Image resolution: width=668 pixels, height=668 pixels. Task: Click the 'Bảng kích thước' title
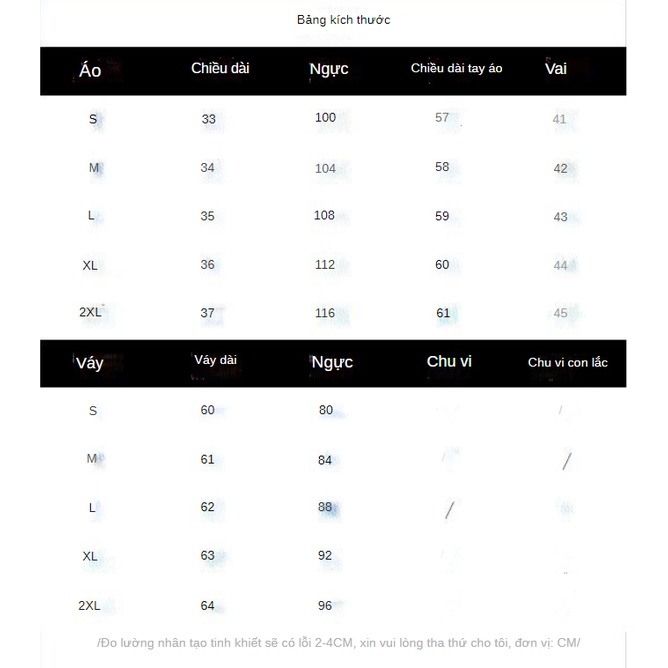[x=343, y=20]
